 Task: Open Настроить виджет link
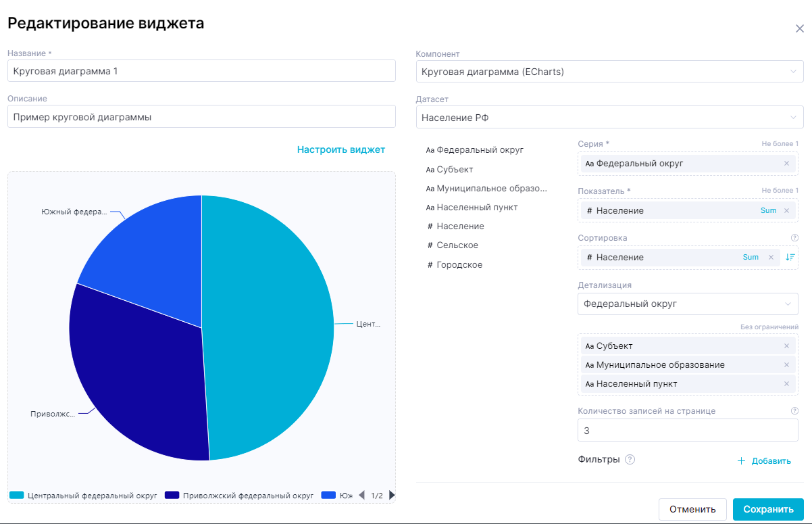(x=341, y=149)
